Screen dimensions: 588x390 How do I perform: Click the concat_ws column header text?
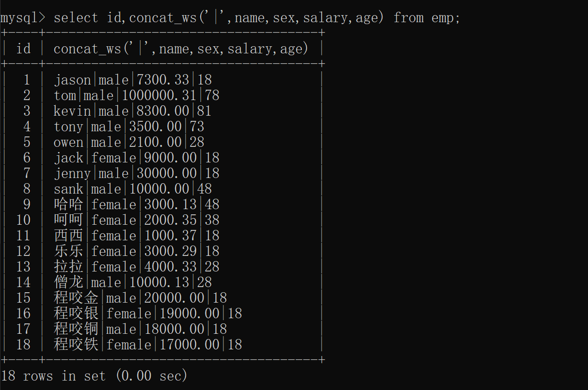point(181,49)
